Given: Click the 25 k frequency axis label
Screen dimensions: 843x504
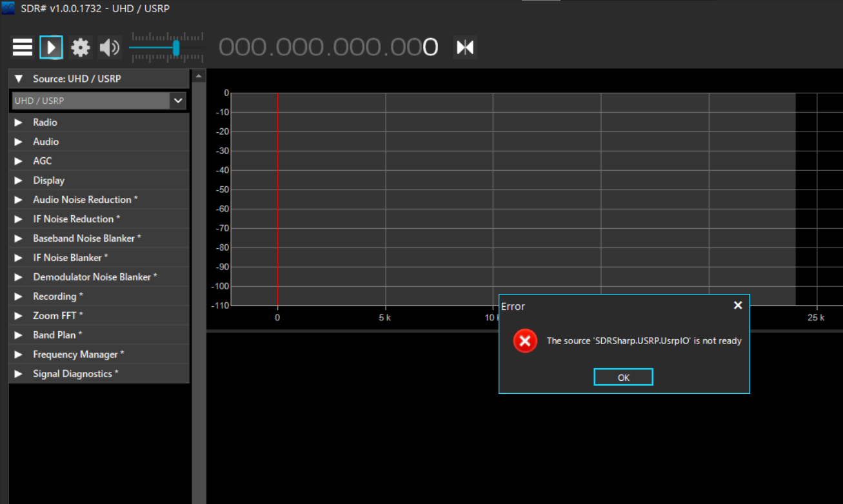Looking at the screenshot, I should click(816, 318).
